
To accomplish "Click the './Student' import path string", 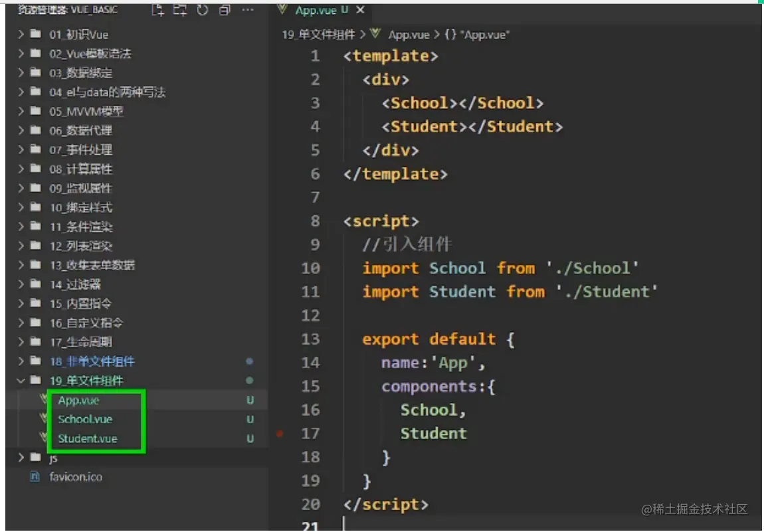I will (606, 292).
